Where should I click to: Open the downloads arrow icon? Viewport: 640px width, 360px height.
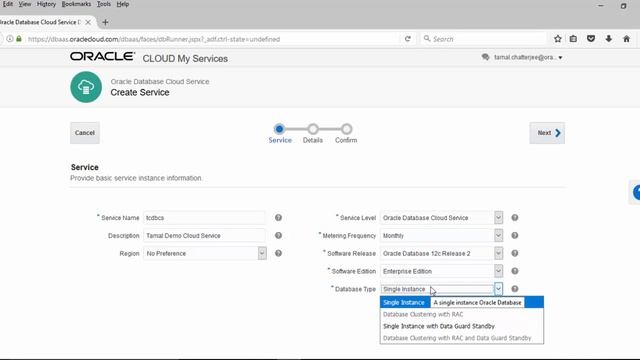click(x=609, y=39)
